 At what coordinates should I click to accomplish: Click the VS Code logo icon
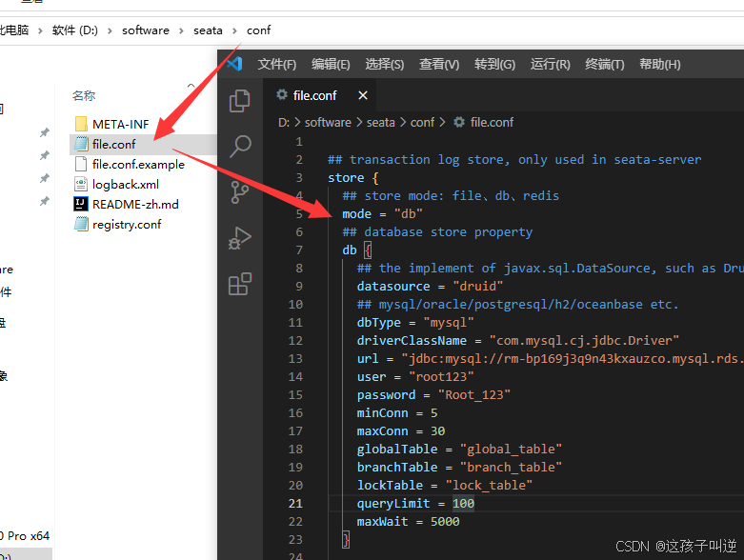(x=234, y=64)
